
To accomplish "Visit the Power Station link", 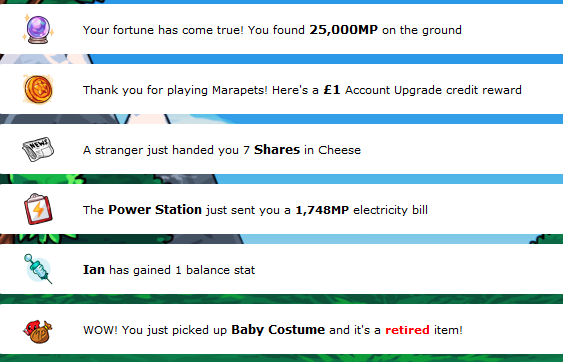I will 155,210.
